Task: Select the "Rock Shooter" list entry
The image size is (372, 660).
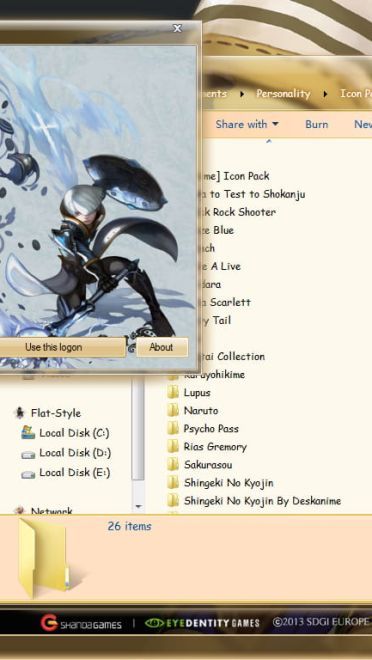Action: pyautogui.click(x=239, y=212)
